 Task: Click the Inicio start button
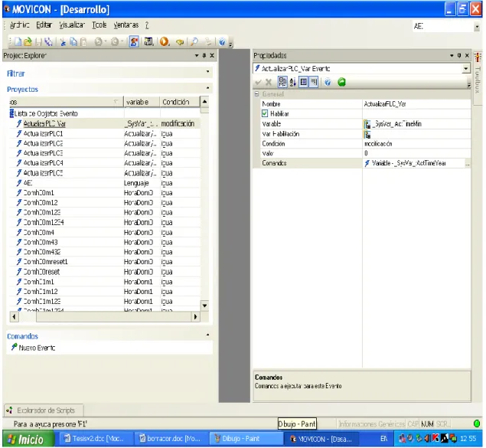(x=28, y=440)
